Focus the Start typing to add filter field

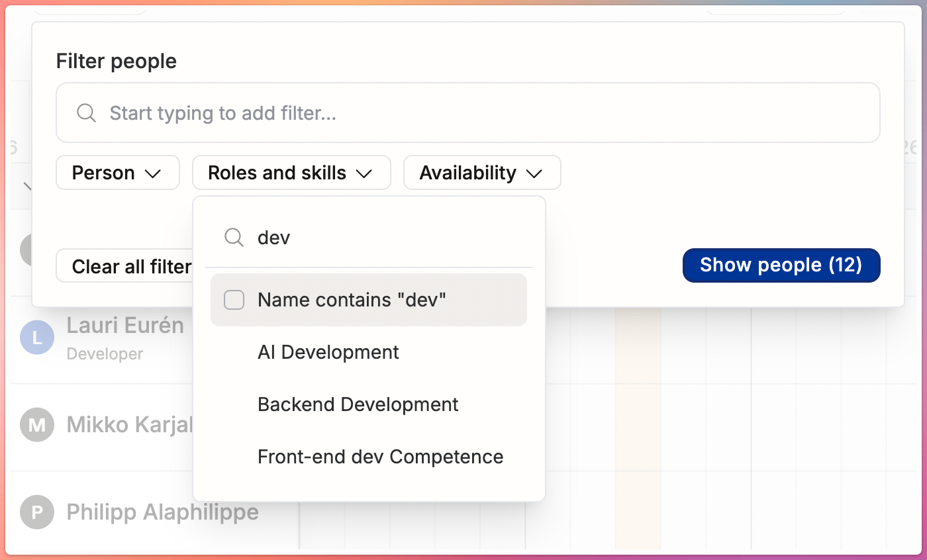(468, 113)
